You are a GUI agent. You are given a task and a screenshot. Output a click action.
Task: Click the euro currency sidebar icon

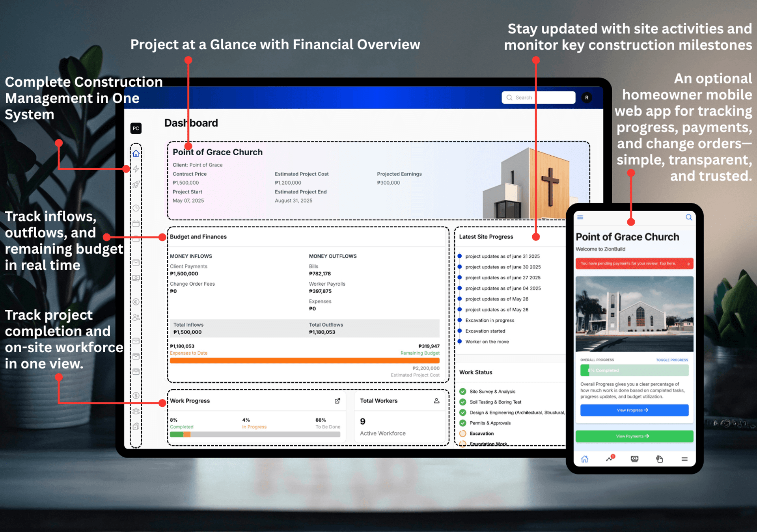click(136, 302)
